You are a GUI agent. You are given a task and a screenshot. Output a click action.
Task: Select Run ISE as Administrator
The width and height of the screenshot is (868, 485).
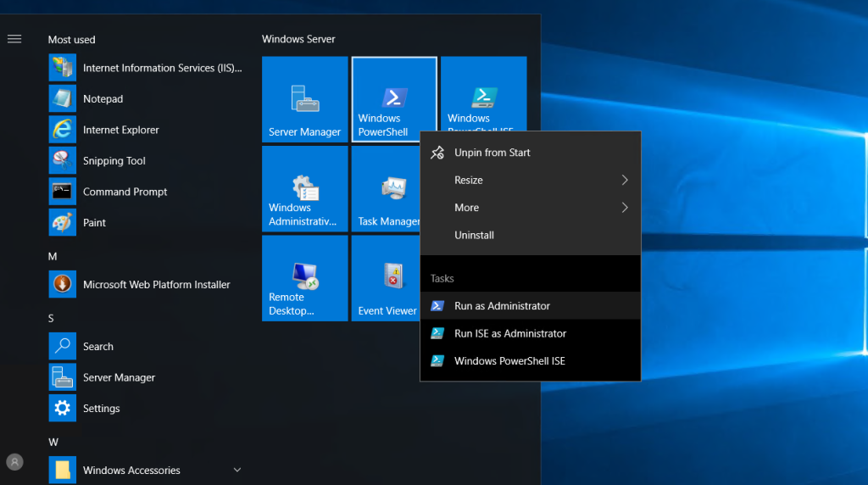[509, 333]
